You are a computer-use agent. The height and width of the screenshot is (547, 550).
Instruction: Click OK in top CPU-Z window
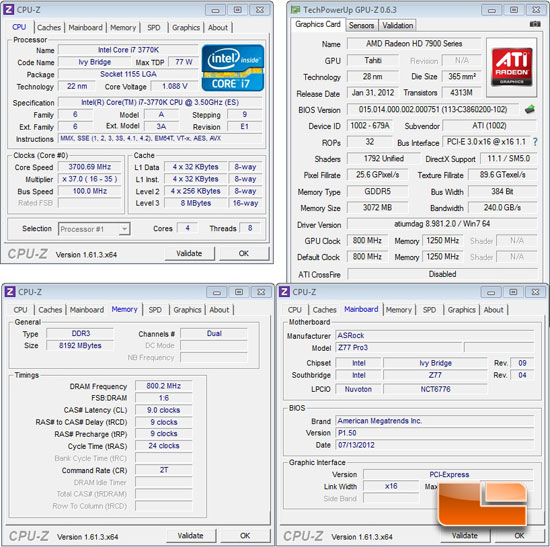pos(244,253)
